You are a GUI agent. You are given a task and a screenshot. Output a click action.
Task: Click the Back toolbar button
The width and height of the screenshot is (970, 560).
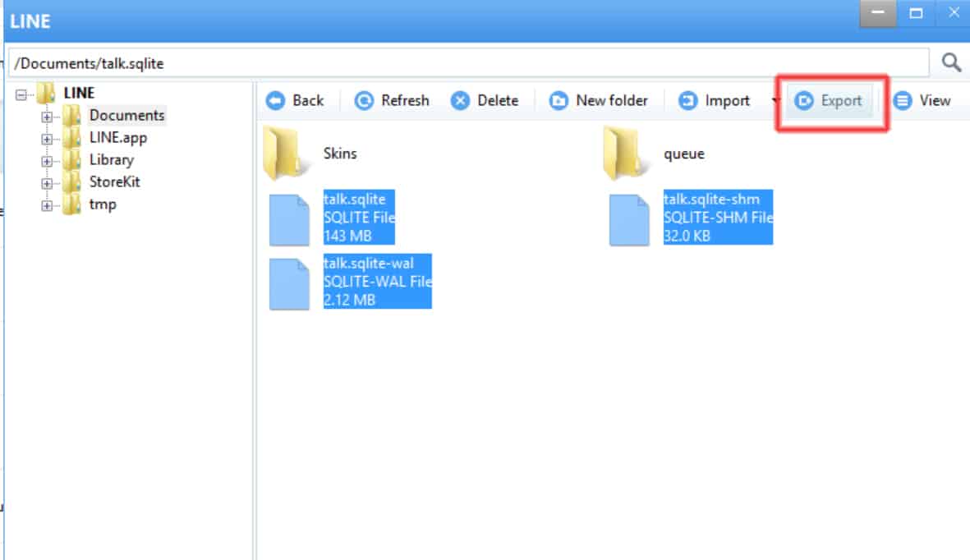(x=295, y=101)
